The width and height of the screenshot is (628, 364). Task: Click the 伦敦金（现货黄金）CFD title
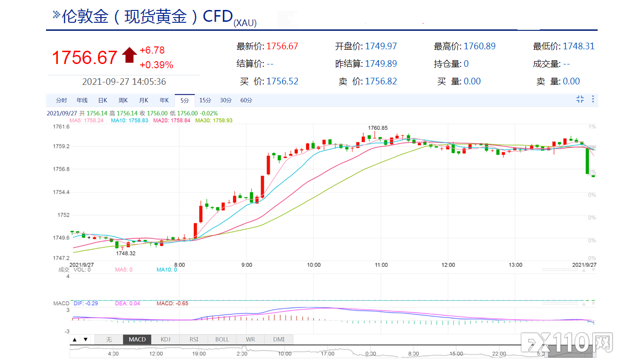tap(147, 16)
